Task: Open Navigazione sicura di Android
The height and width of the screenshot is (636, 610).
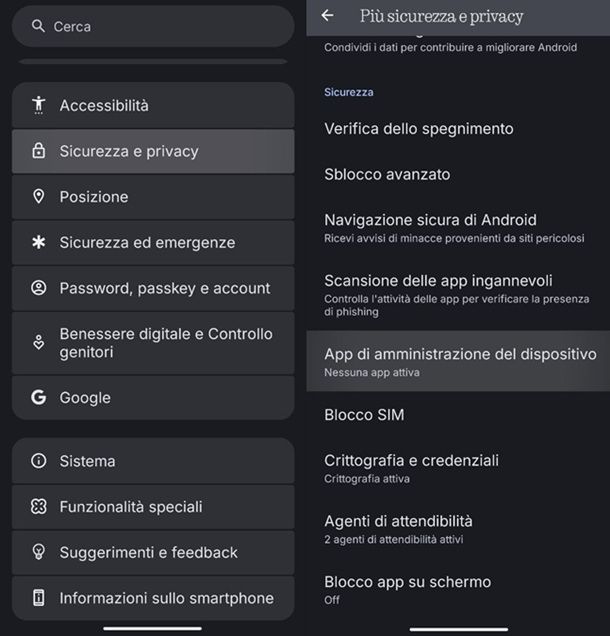Action: coord(431,227)
